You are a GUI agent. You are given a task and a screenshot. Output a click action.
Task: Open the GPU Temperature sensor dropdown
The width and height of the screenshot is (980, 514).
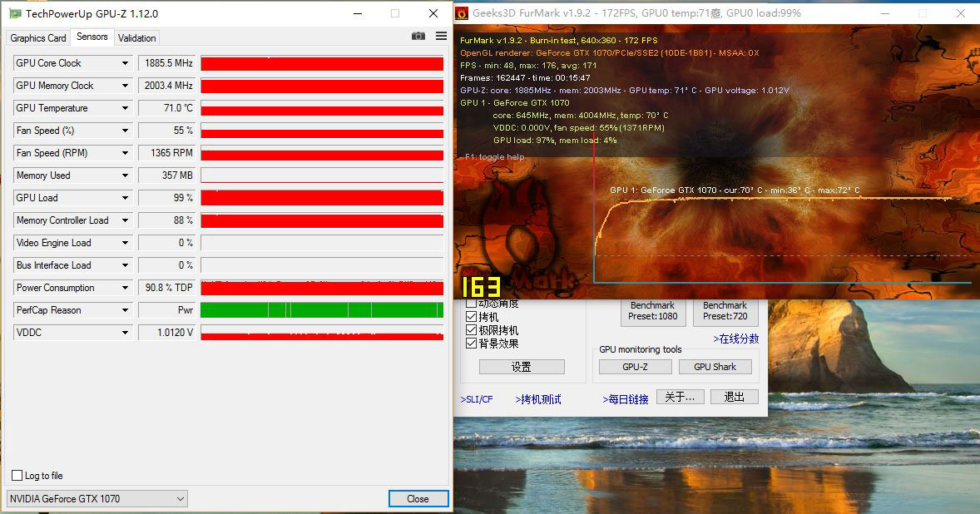(125, 108)
